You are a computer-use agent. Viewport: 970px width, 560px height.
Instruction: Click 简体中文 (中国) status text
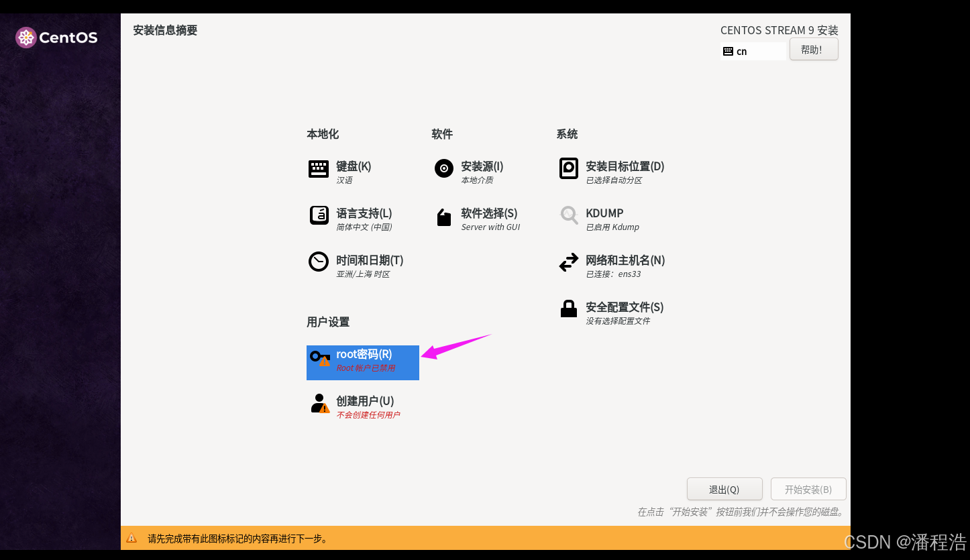click(x=364, y=227)
